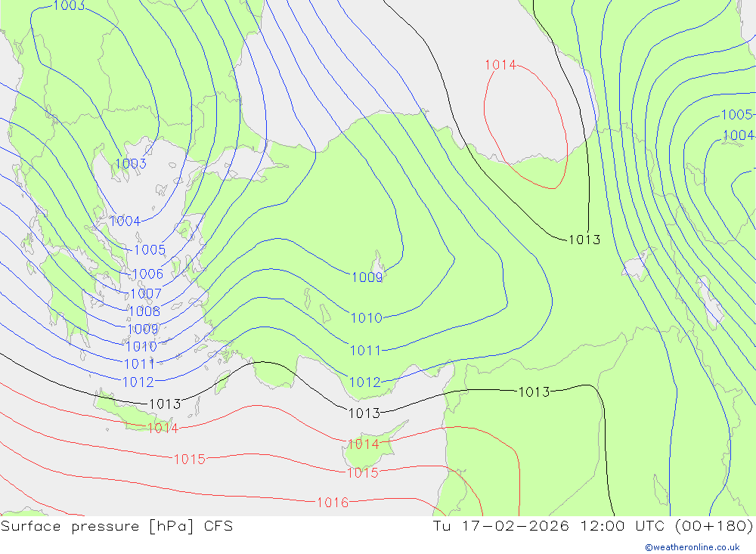The width and height of the screenshot is (756, 554).
Task: Select the blue 1007 isobar label
Action: point(146,294)
